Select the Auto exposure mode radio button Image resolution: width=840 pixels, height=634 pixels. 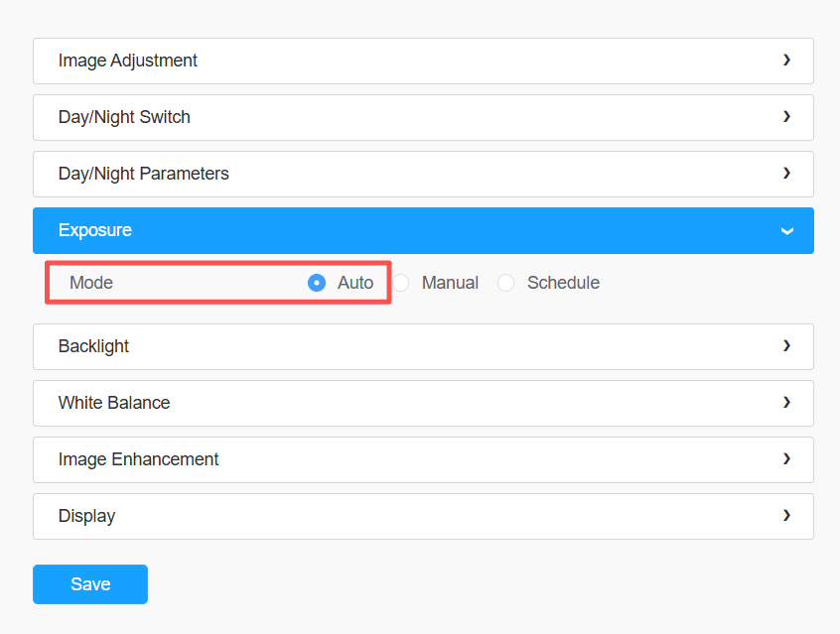[x=317, y=282]
